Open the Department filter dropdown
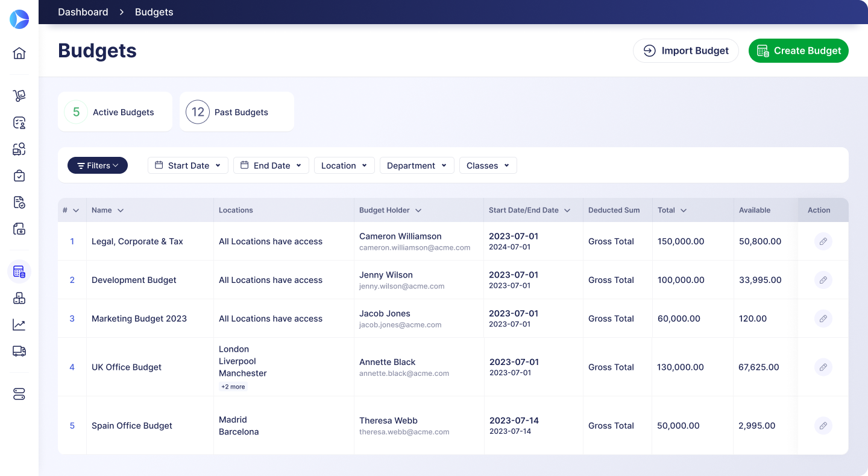This screenshot has width=868, height=476. pos(417,165)
